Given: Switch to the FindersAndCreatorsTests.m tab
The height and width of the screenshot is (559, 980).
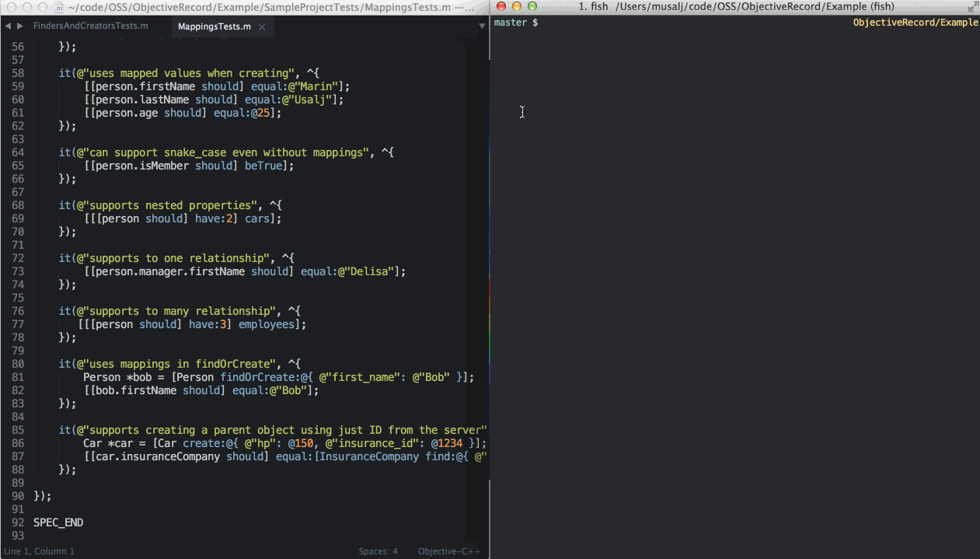Looking at the screenshot, I should (90, 26).
